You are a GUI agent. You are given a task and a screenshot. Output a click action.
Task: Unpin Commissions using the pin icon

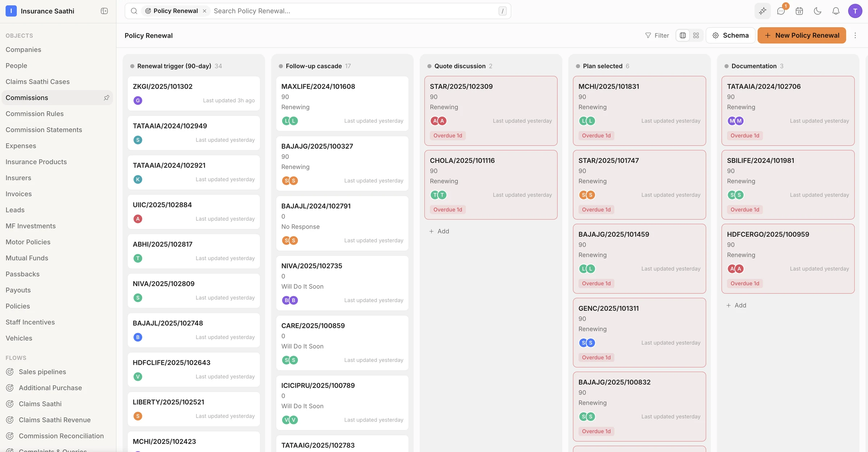click(x=106, y=98)
